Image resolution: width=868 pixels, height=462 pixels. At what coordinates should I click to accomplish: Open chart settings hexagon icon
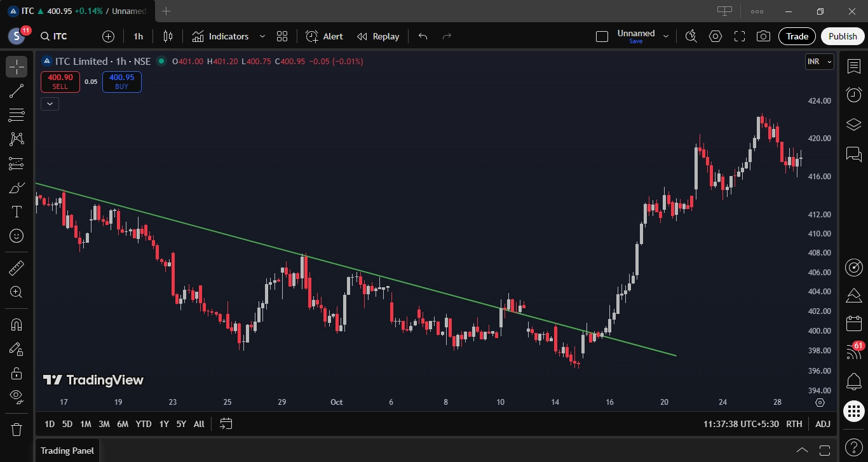point(715,36)
